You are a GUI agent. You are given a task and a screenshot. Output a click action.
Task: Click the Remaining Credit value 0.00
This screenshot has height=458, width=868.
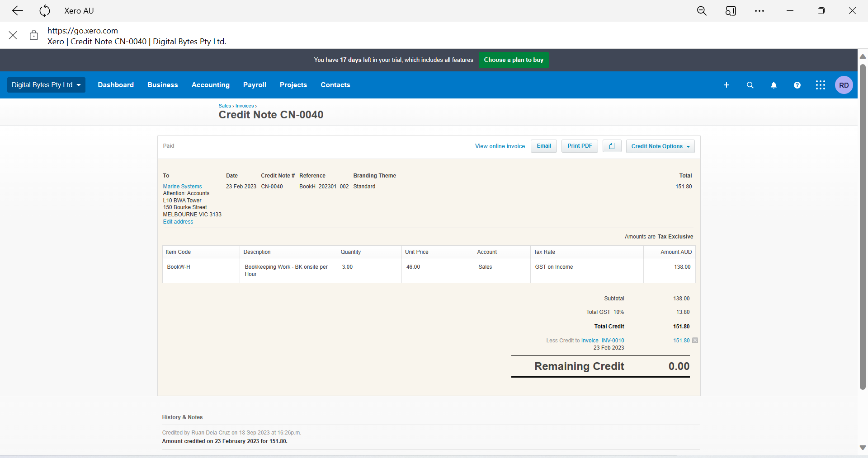[679, 366]
